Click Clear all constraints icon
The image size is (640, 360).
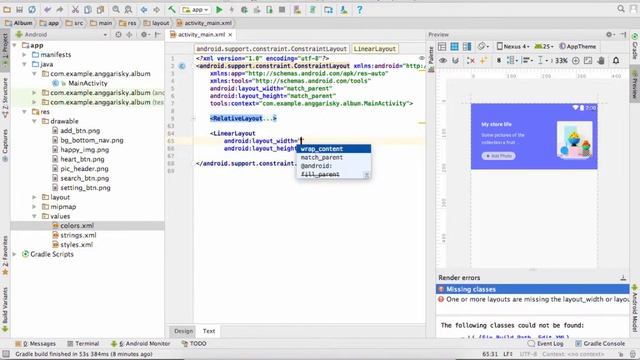(x=471, y=60)
